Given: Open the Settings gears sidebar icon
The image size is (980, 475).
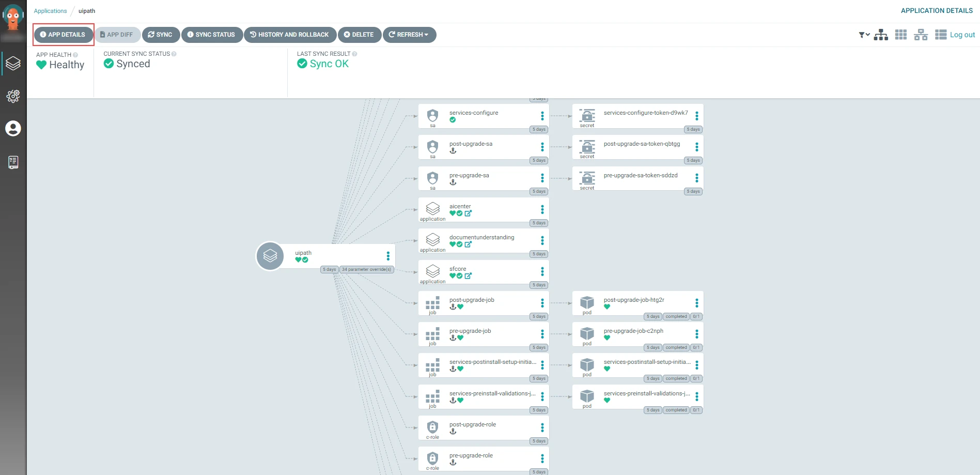Looking at the screenshot, I should (13, 96).
